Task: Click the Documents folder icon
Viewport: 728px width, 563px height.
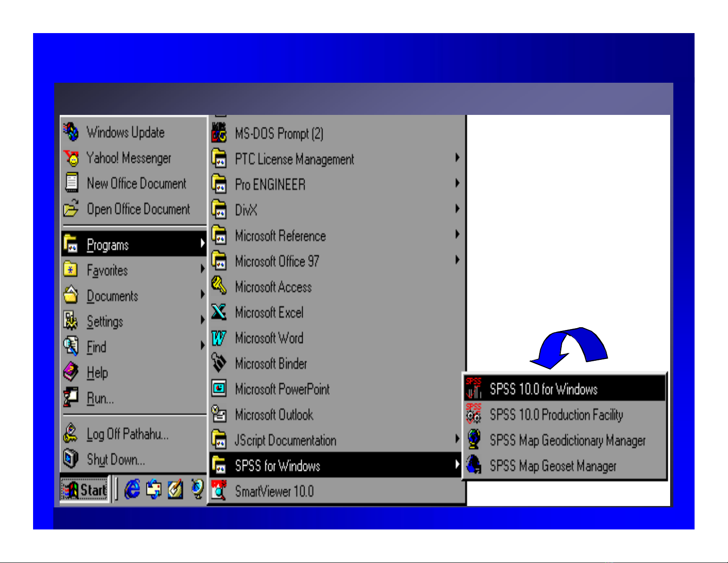Action: click(71, 295)
